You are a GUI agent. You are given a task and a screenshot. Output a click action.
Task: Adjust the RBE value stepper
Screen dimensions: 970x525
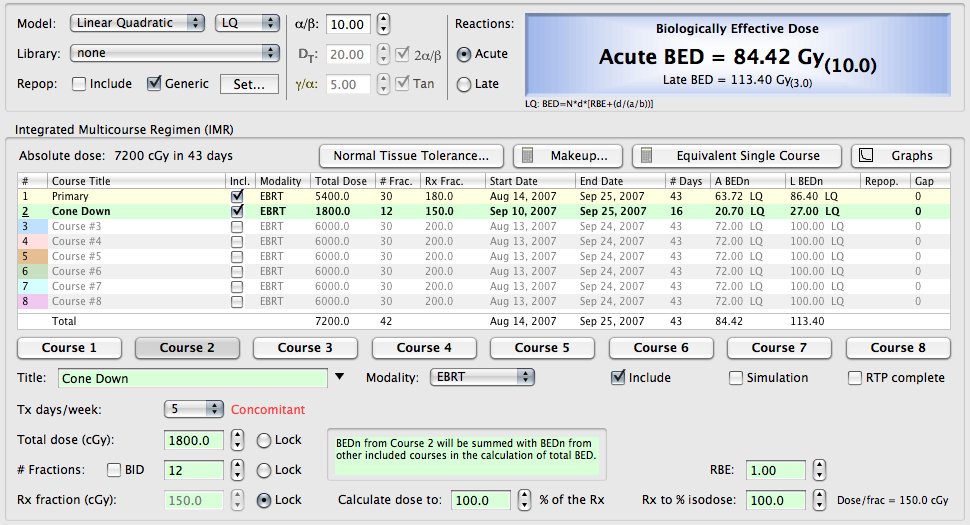coord(819,470)
